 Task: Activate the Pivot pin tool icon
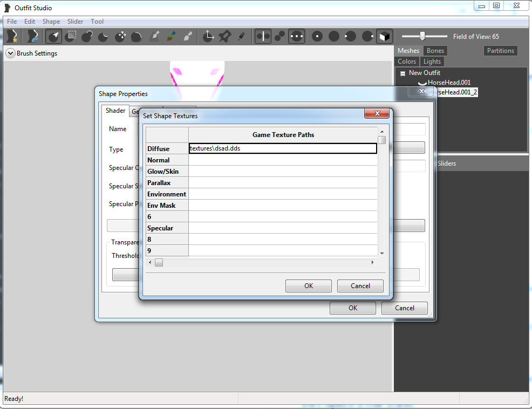pyautogui.click(x=224, y=36)
